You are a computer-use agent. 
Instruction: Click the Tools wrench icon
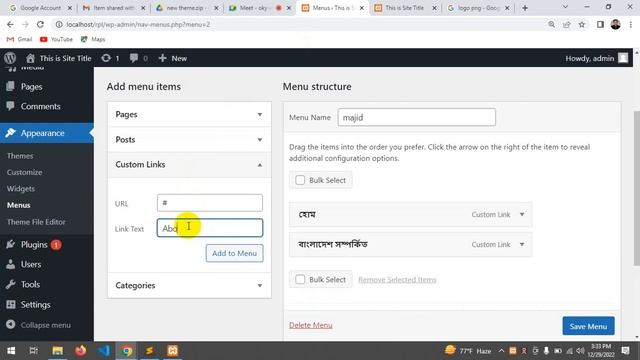coord(11,284)
